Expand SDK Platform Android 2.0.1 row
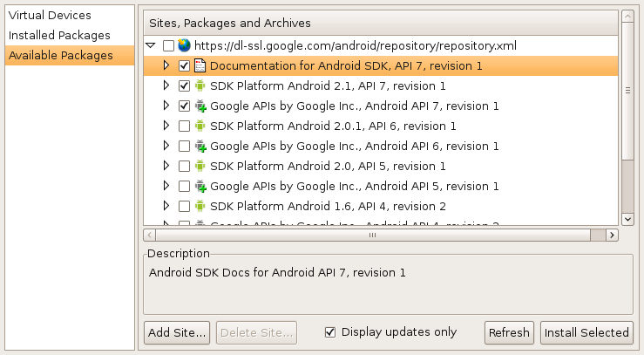The image size is (644, 355). [x=166, y=126]
